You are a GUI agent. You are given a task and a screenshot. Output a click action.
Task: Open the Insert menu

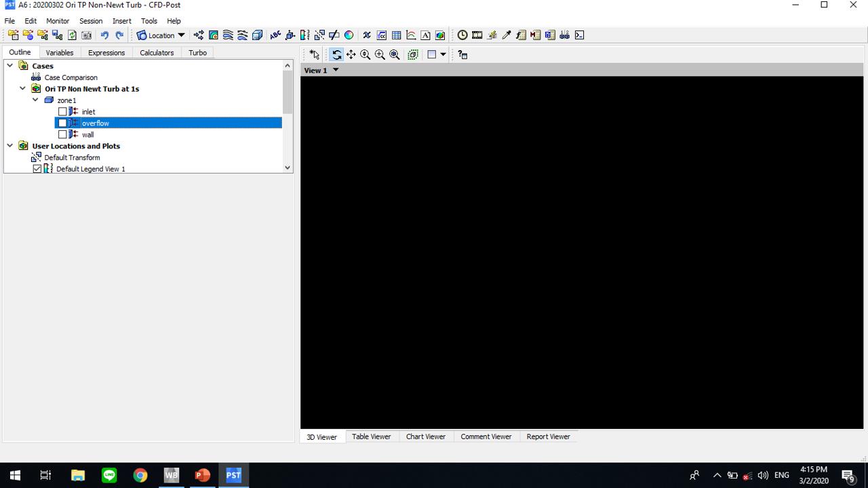click(x=122, y=21)
